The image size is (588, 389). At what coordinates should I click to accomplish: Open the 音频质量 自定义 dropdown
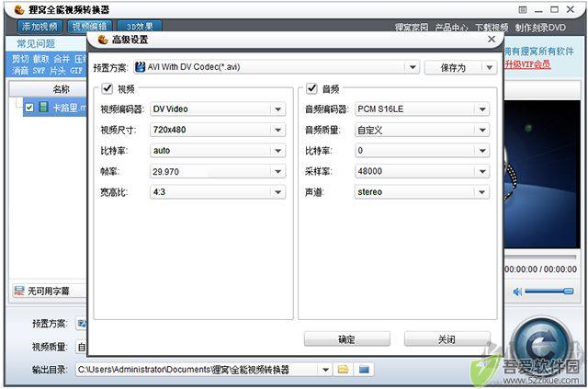click(x=482, y=130)
